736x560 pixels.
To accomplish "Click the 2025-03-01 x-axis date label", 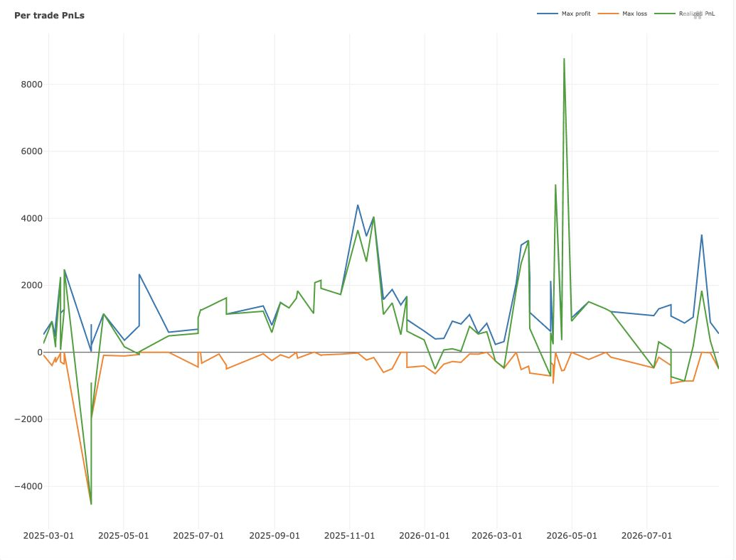I will tap(48, 536).
